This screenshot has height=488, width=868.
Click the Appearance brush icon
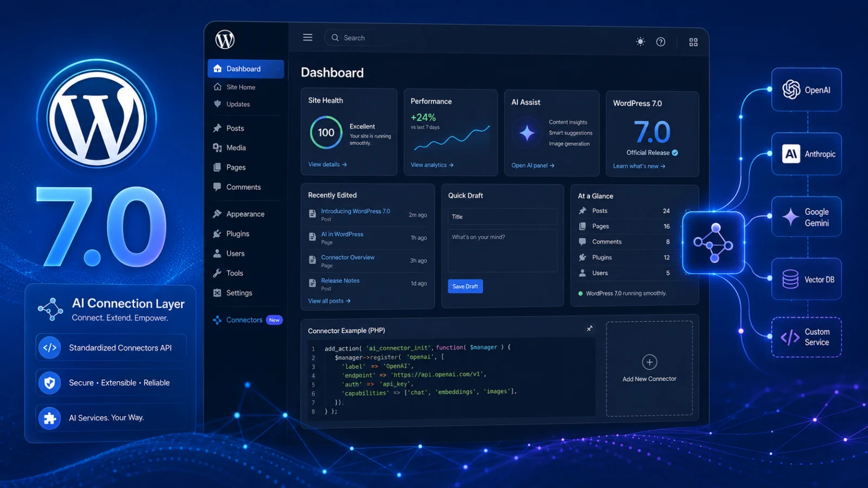218,214
